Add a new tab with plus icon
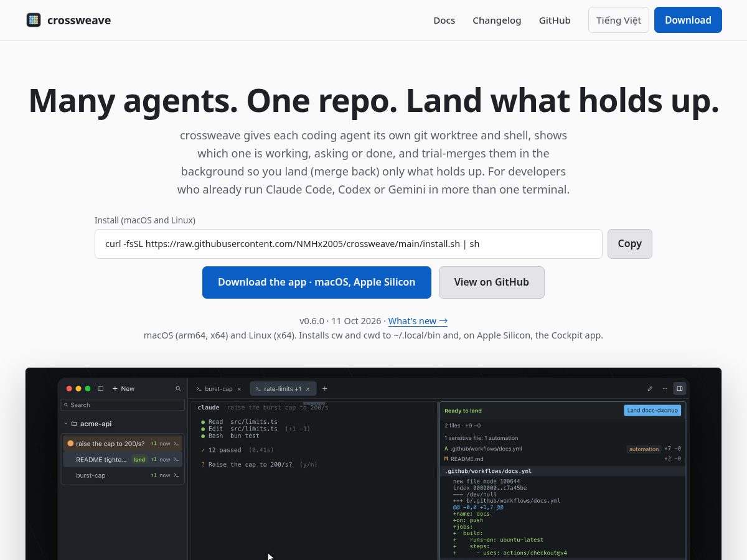 (x=324, y=388)
